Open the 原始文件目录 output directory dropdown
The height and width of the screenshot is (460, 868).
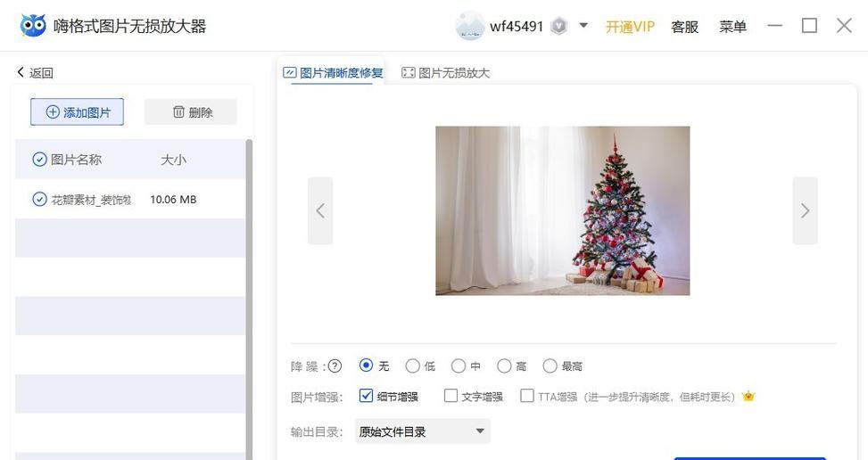[422, 431]
